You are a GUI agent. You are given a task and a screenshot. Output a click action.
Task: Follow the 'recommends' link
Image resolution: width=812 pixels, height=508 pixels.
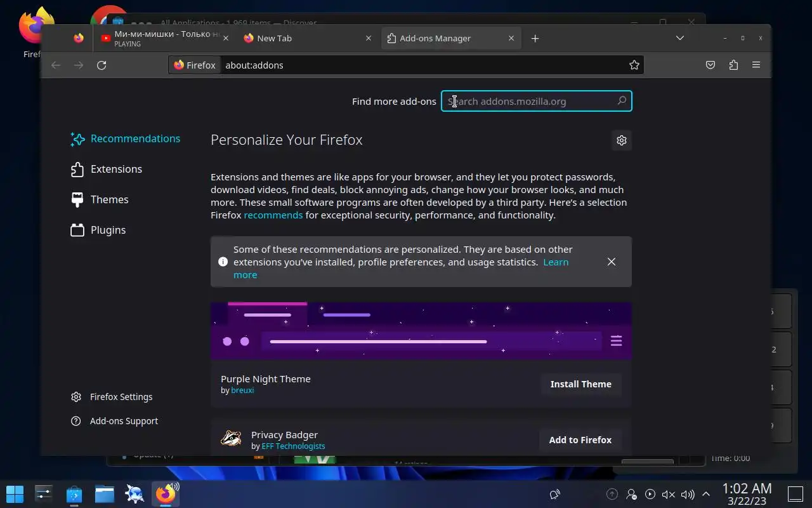tap(273, 215)
